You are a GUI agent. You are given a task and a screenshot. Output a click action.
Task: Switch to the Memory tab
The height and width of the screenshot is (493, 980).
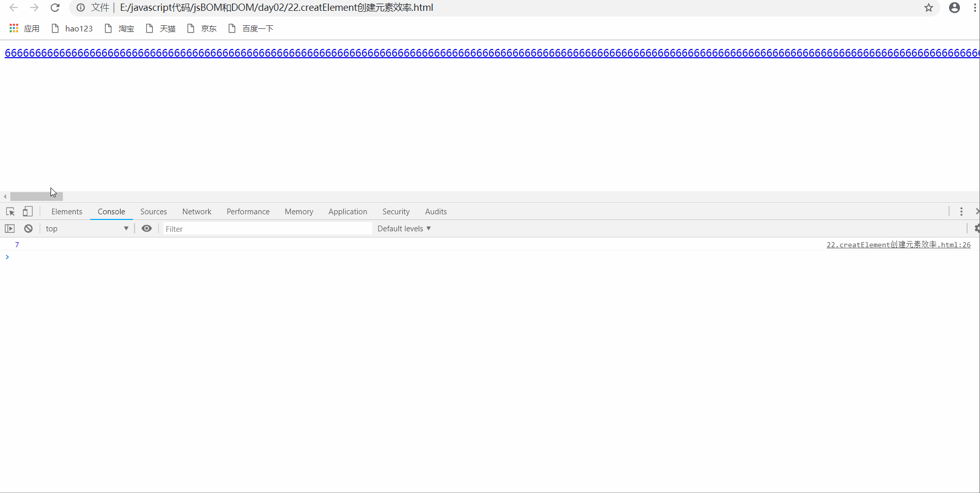(x=299, y=212)
